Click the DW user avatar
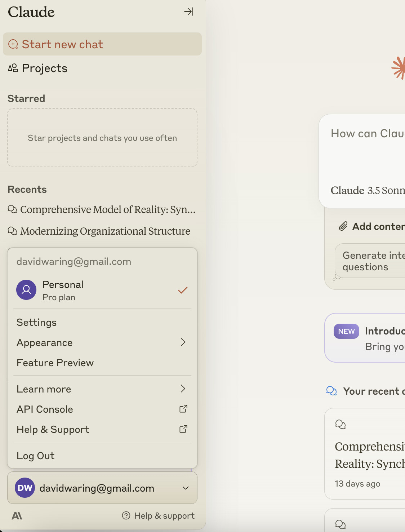This screenshot has width=405, height=532. [25, 488]
